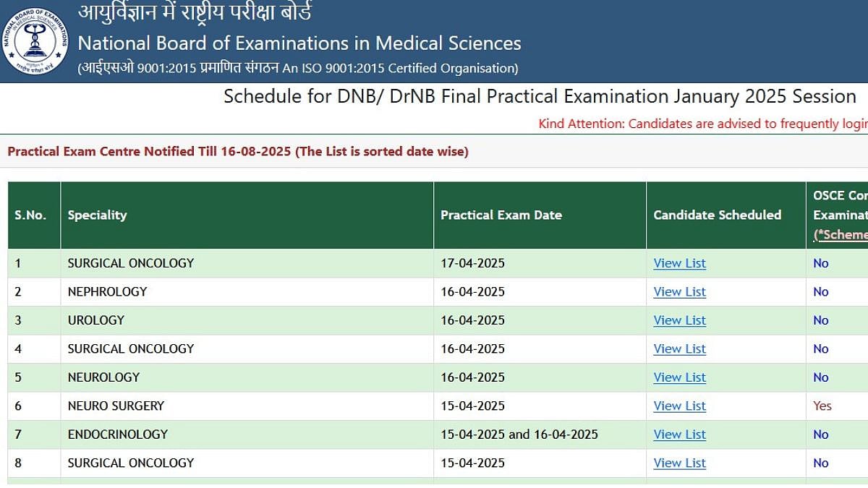Select the NEURO SURGERY speciality cell

pos(116,406)
